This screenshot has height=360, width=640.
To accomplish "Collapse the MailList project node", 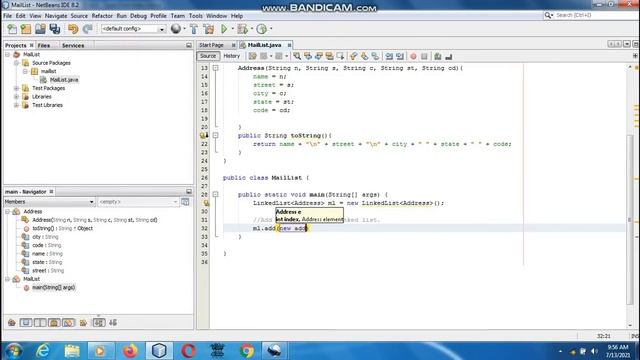I will (7, 54).
